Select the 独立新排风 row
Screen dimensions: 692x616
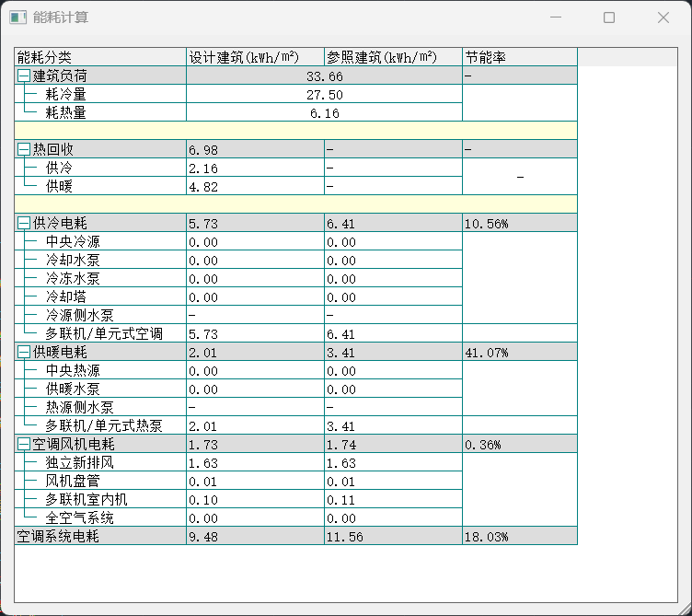click(x=79, y=462)
